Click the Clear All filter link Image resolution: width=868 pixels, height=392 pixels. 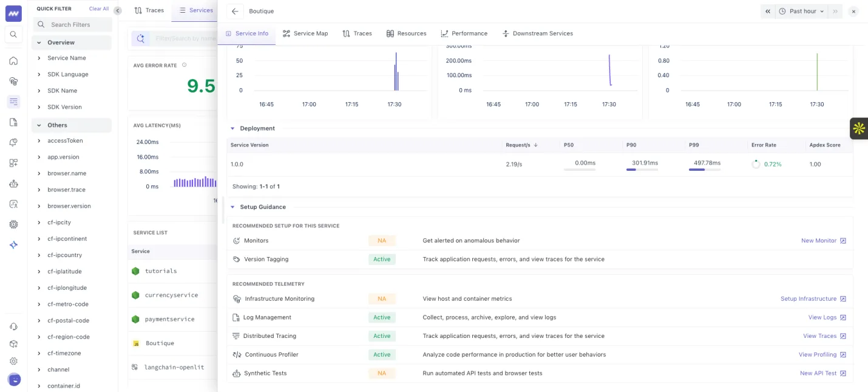point(99,9)
